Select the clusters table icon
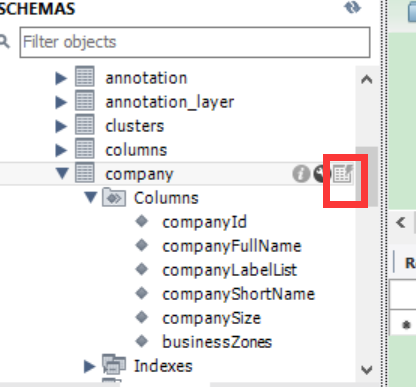 click(x=85, y=125)
